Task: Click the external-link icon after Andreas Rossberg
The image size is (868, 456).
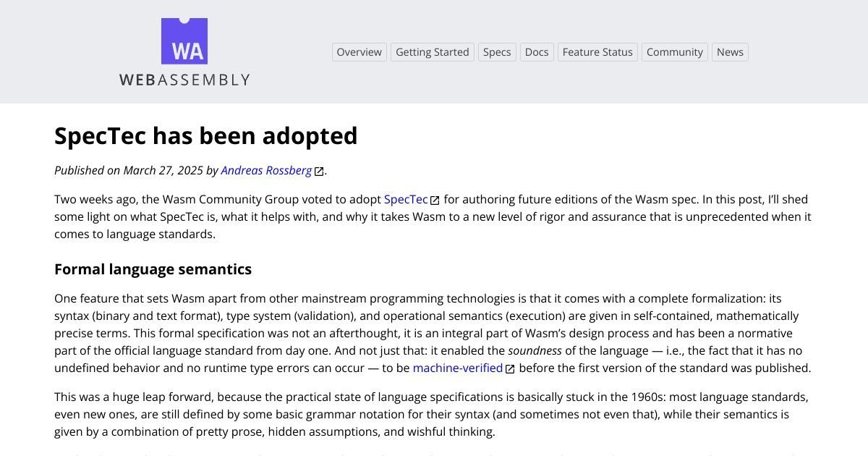Action: tap(318, 171)
